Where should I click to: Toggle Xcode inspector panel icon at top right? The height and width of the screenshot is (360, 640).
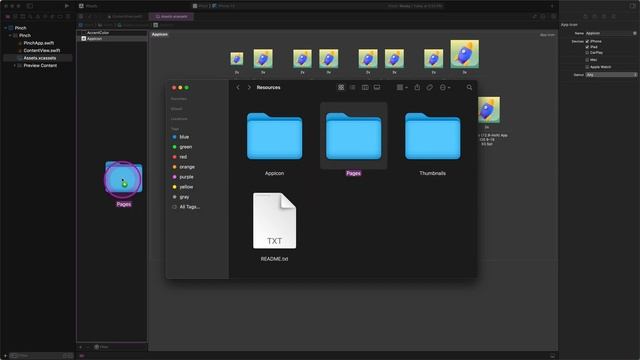tap(632, 6)
